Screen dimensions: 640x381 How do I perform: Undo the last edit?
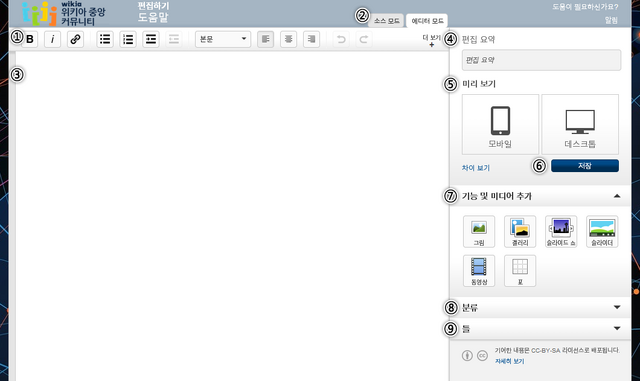341,39
